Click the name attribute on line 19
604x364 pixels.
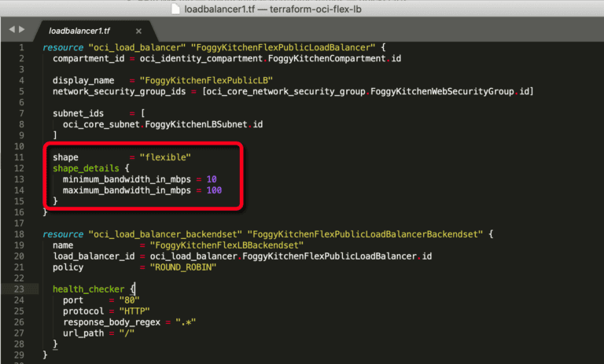click(63, 245)
